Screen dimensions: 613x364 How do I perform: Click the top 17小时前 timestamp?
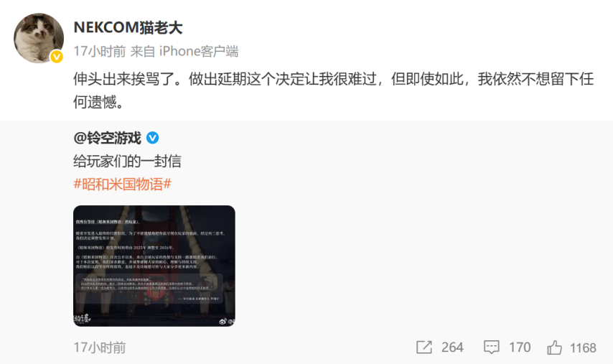click(100, 51)
